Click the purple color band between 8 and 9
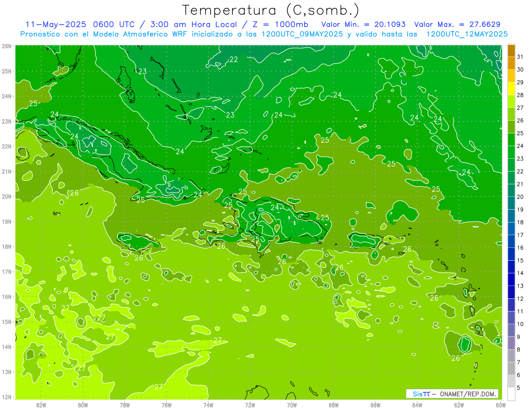 pos(511,343)
